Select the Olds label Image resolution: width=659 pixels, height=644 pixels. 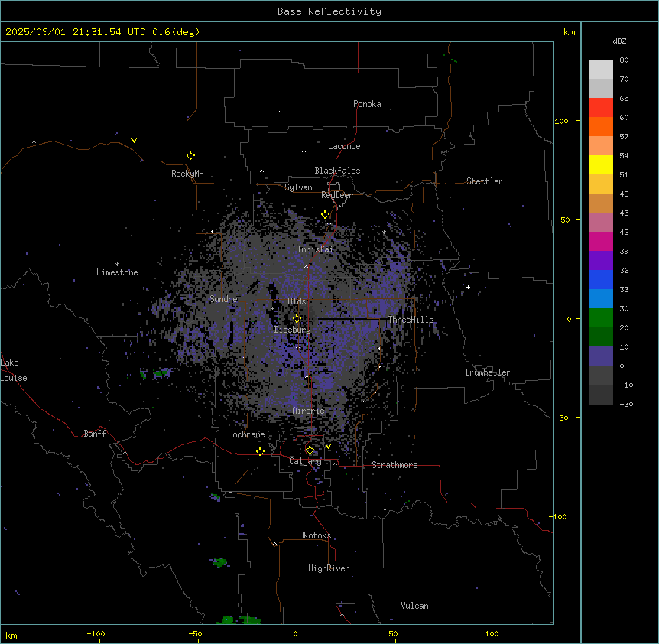point(297,301)
